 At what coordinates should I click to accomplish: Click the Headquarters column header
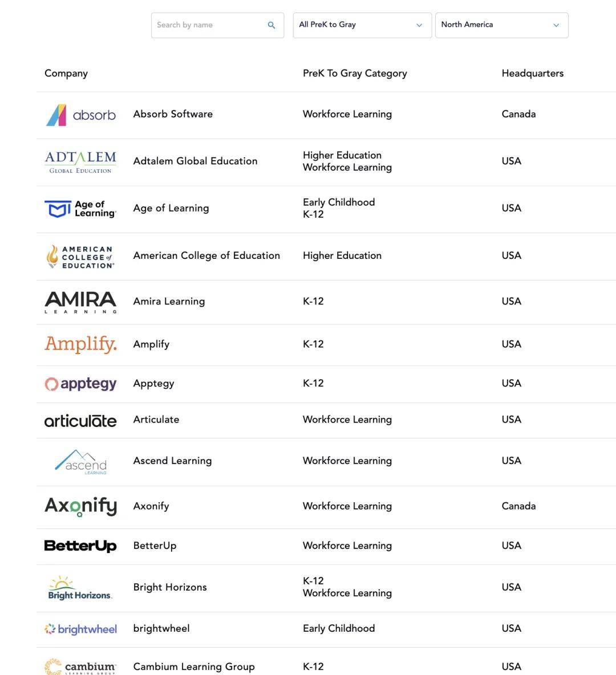click(532, 74)
